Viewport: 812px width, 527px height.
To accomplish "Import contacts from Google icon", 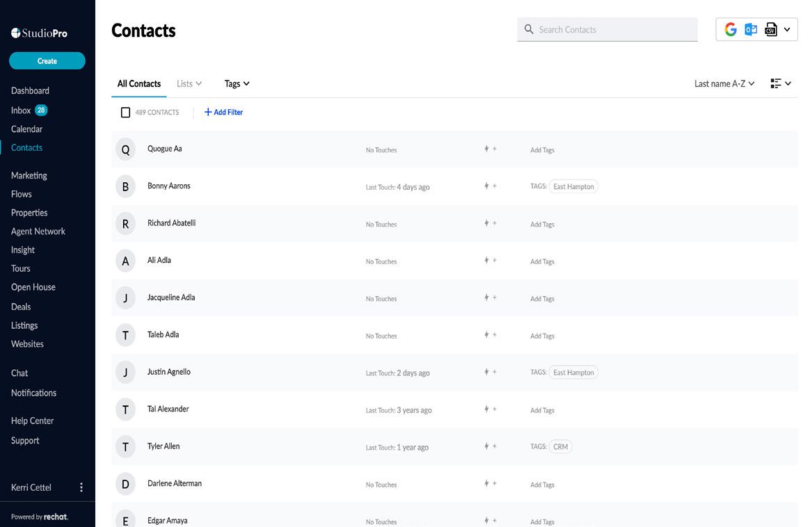I will click(730, 29).
